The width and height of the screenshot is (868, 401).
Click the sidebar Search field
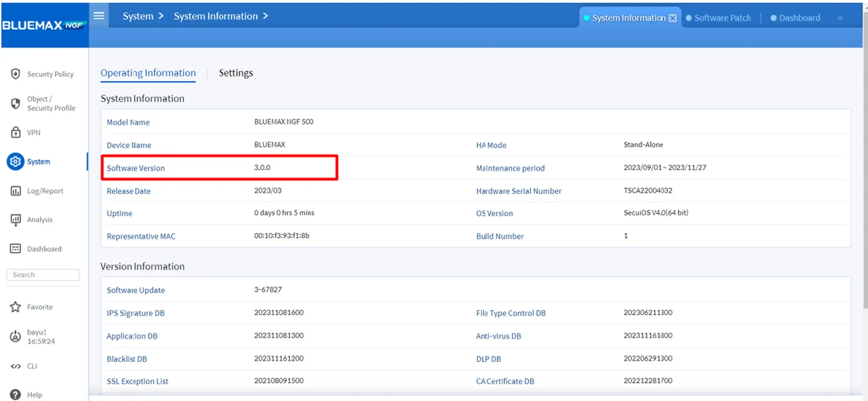click(43, 274)
